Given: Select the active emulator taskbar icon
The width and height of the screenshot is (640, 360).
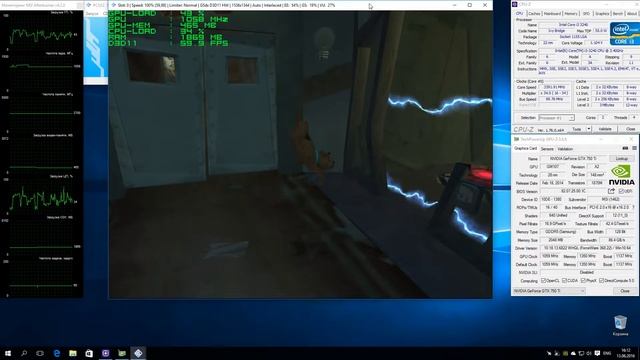Looking at the screenshot, I should pos(138,353).
